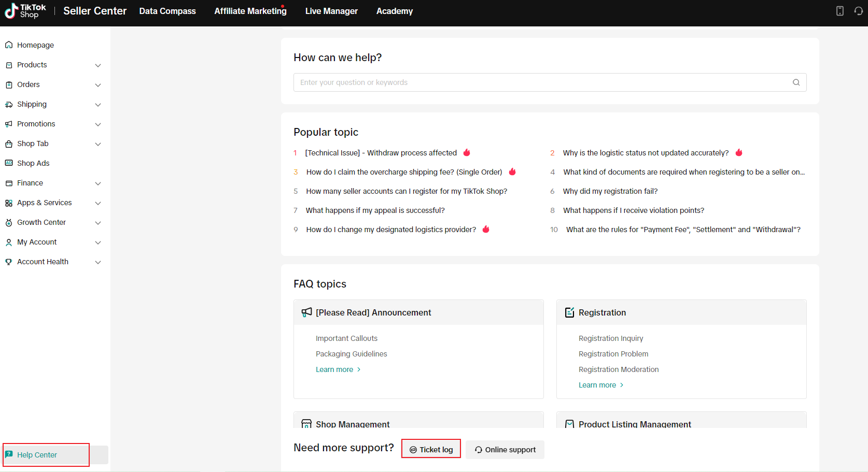Switch to the Data Compass tab

tap(167, 10)
